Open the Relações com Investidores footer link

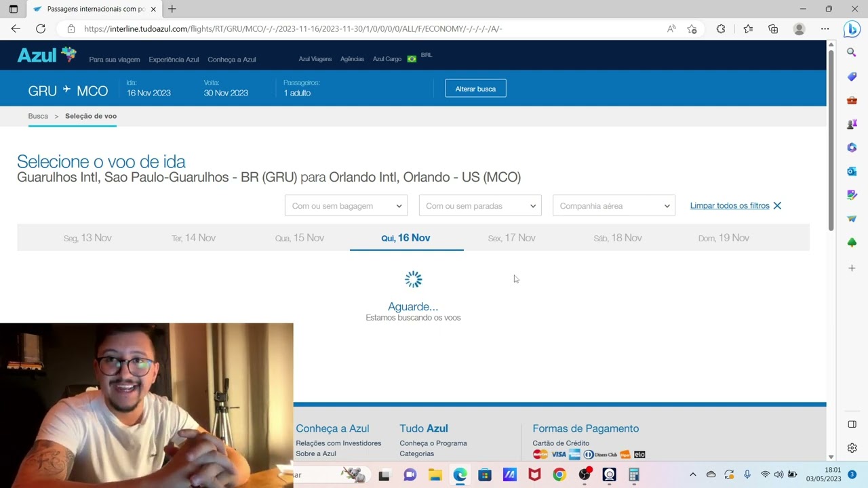338,443
